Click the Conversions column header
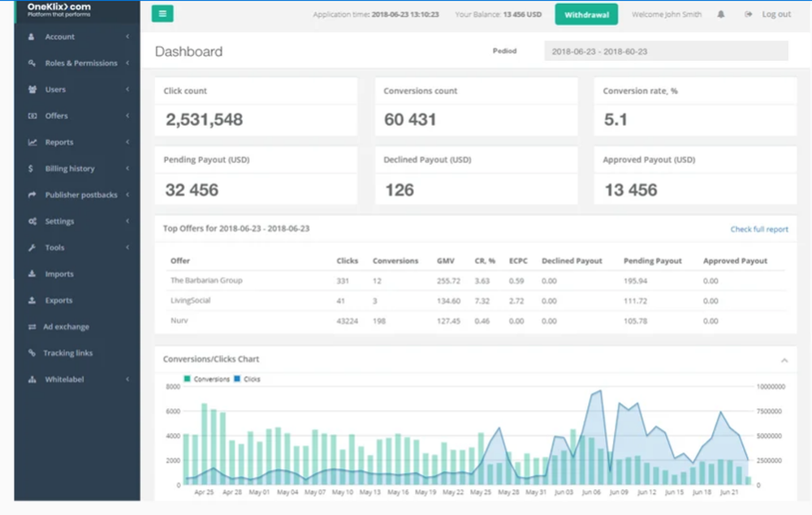The image size is (812, 515). [x=395, y=261]
